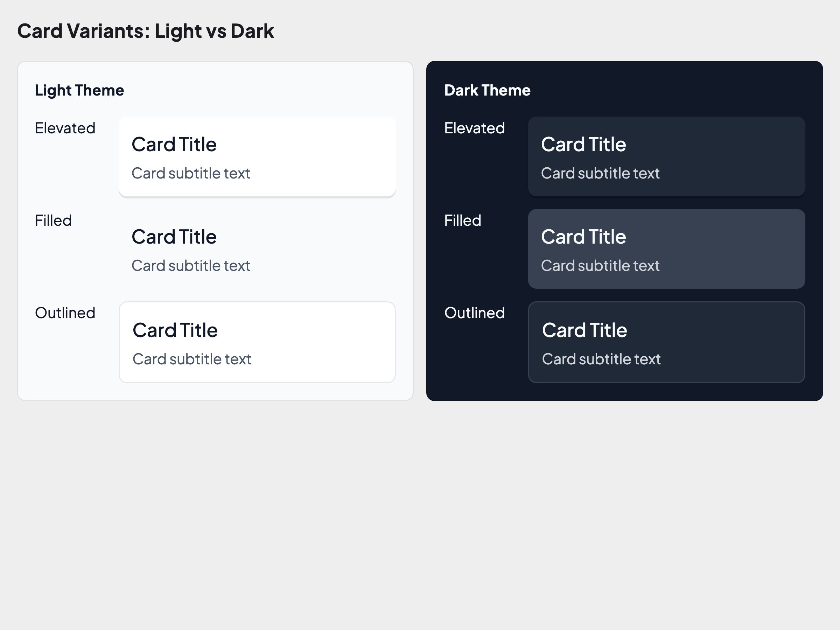The height and width of the screenshot is (630, 840).
Task: Click the Dark Theme panel heading
Action: click(487, 90)
